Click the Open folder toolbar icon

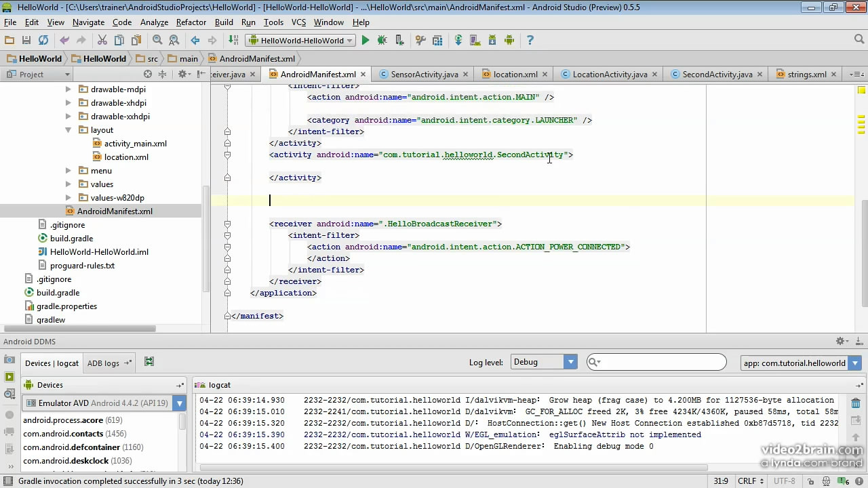tap(9, 40)
